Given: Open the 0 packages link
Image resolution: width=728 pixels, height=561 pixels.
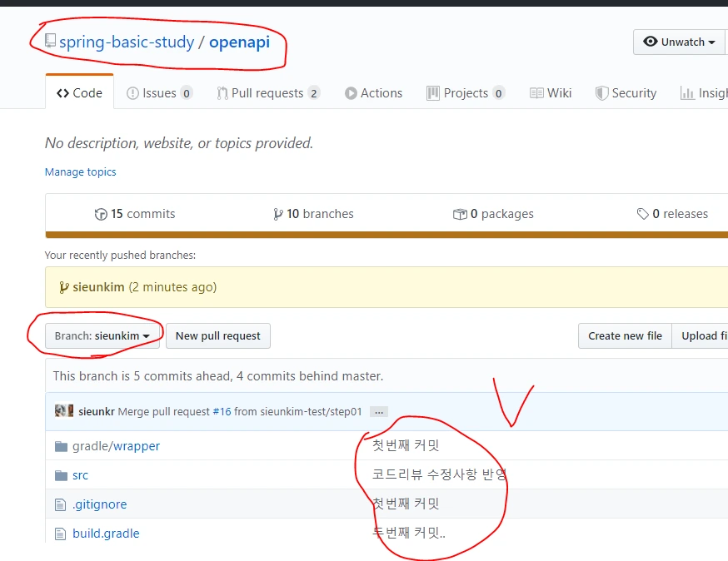Looking at the screenshot, I should coord(493,214).
